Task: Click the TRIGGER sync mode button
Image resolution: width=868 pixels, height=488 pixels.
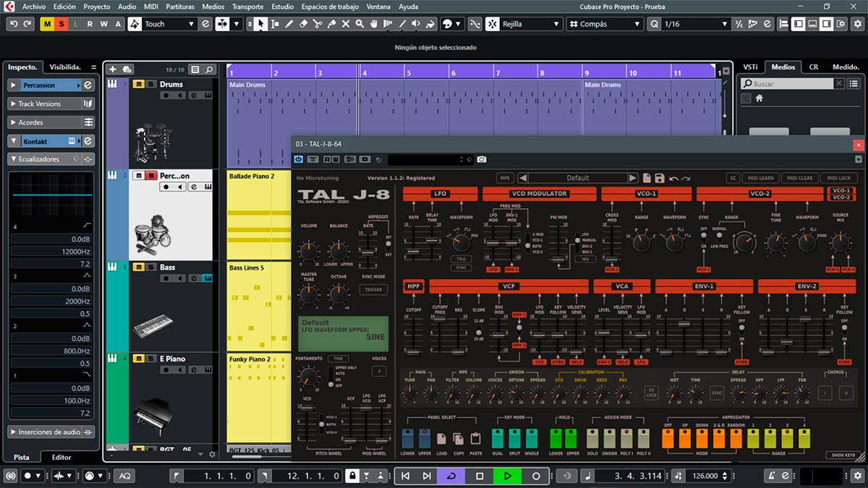Action: [373, 290]
